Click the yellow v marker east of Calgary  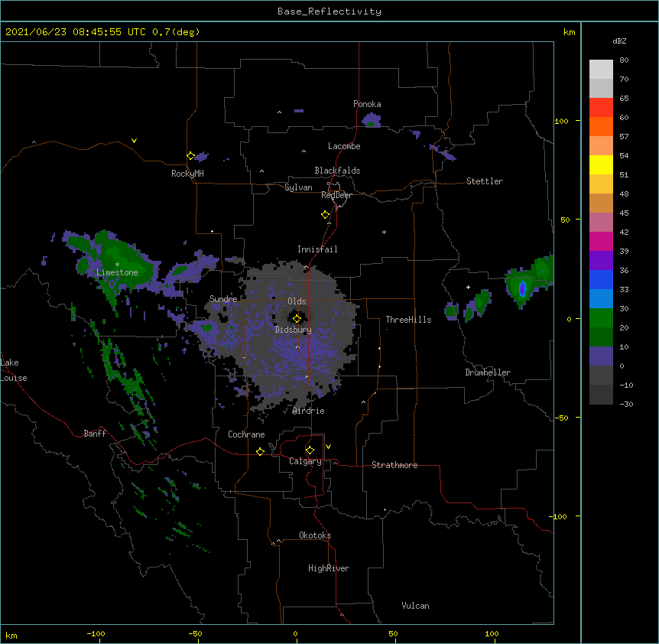click(x=328, y=447)
